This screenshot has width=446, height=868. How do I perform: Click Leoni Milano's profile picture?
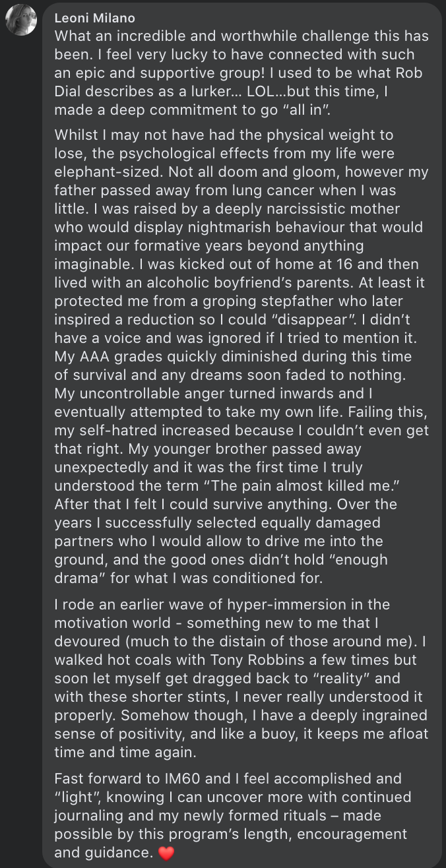[x=21, y=20]
